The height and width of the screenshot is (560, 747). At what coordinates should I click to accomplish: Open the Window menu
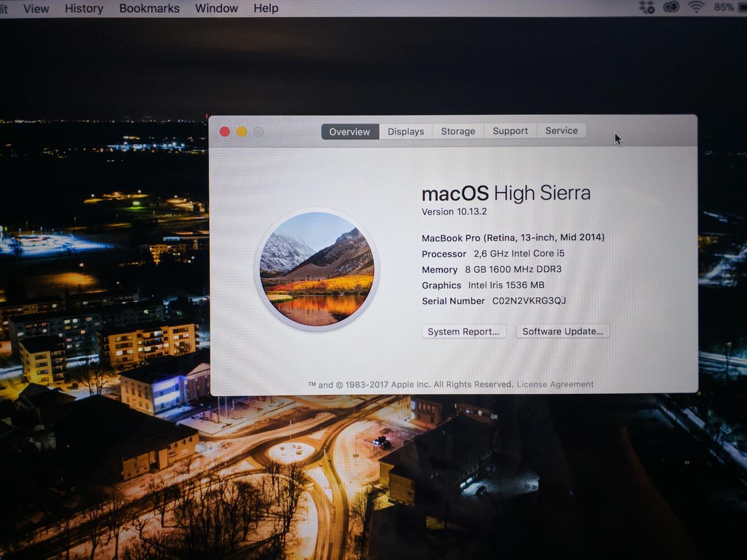coord(217,9)
